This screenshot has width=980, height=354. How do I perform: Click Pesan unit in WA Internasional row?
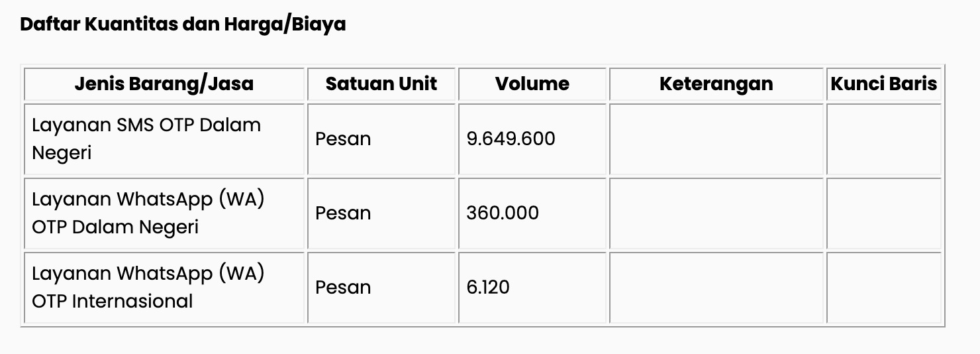coord(343,287)
